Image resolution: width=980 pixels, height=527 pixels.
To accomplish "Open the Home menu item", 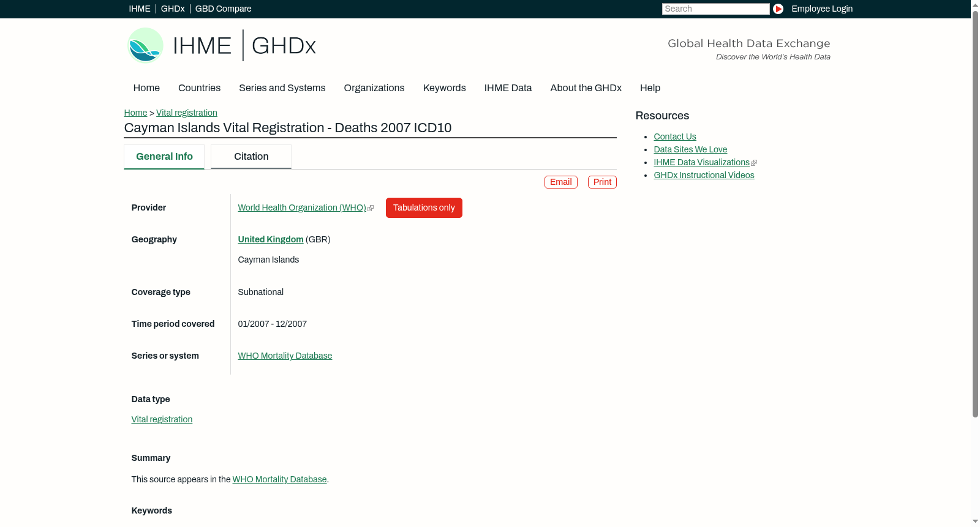I will pyautogui.click(x=146, y=88).
